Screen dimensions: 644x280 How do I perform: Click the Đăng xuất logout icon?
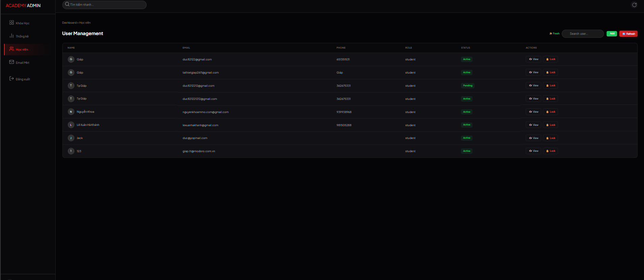pos(11,79)
